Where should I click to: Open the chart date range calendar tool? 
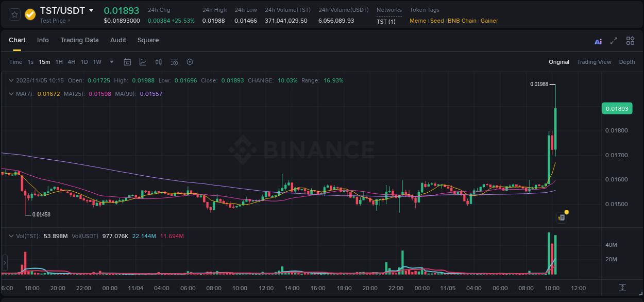(127, 62)
